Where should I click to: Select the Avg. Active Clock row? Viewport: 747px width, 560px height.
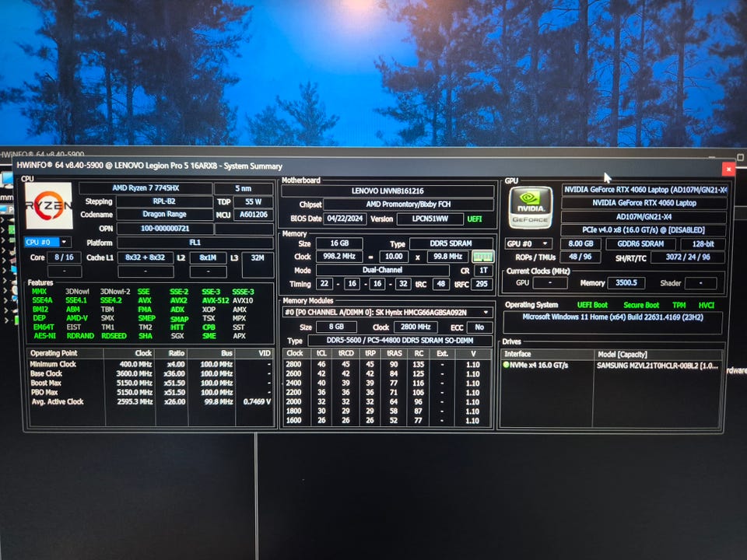150,402
